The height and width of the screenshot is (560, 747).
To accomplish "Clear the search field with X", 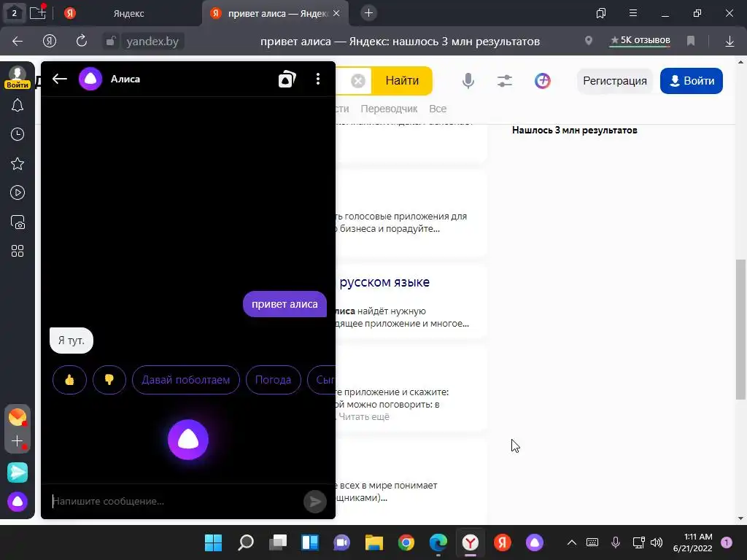I will pos(358,80).
